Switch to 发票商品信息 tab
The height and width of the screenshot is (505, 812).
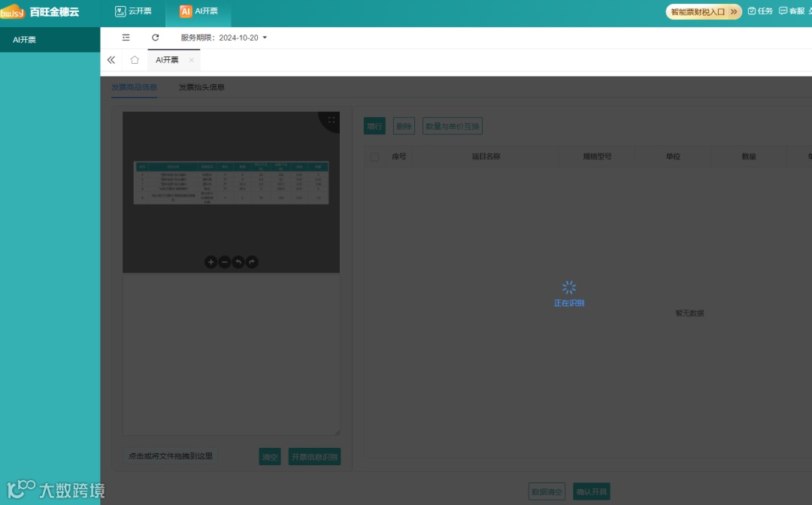tap(134, 87)
